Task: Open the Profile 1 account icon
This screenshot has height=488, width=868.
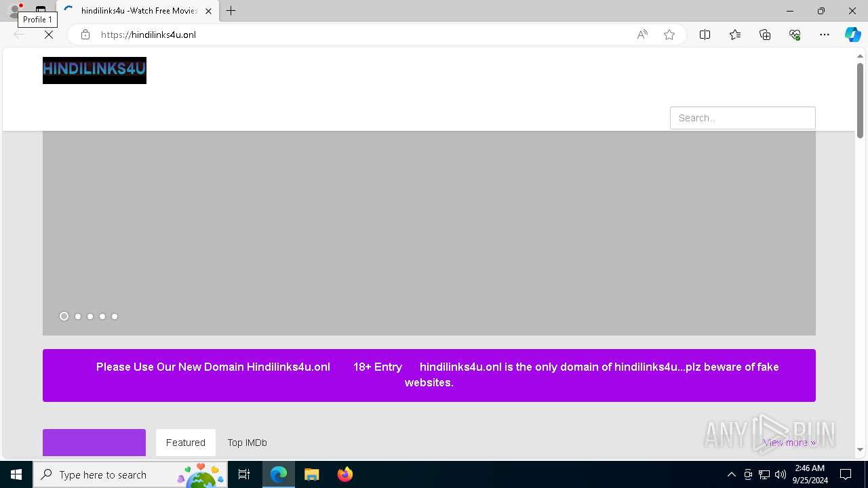Action: (x=14, y=11)
